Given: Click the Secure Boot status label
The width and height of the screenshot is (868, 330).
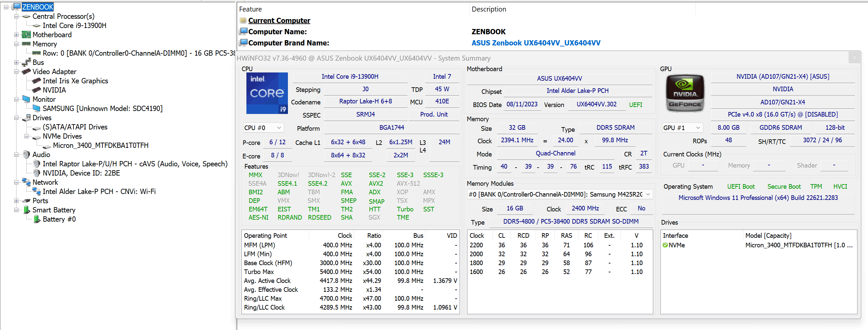Looking at the screenshot, I should (784, 186).
